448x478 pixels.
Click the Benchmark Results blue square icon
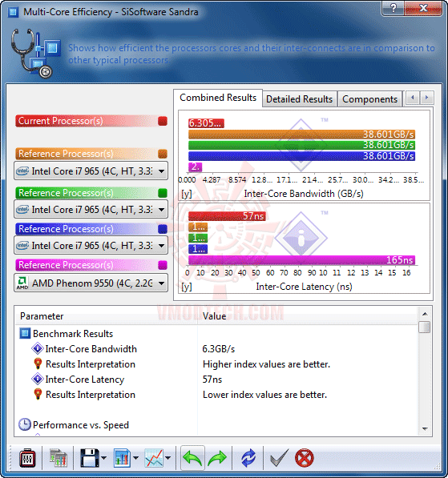coord(25,333)
